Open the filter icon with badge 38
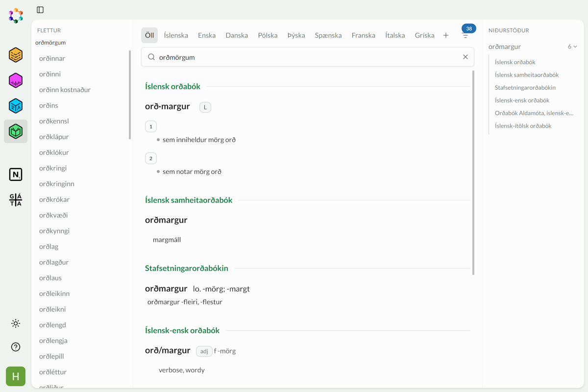 (x=465, y=35)
